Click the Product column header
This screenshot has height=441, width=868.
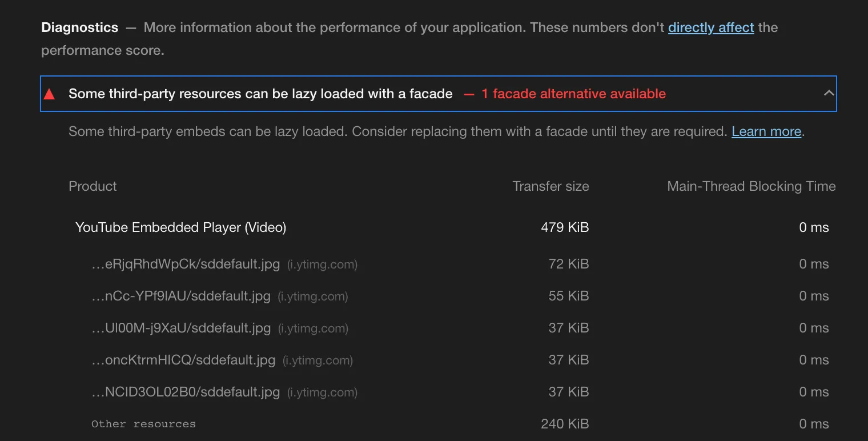point(93,186)
